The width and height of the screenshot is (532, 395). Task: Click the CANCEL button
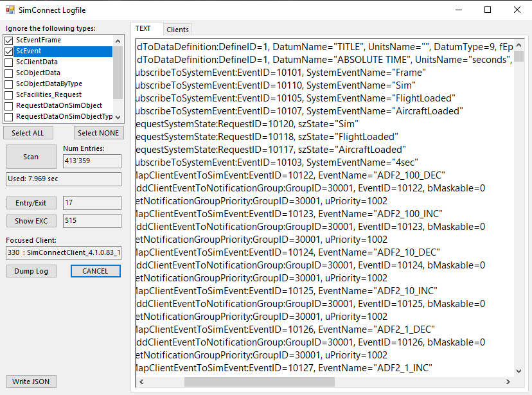[95, 271]
